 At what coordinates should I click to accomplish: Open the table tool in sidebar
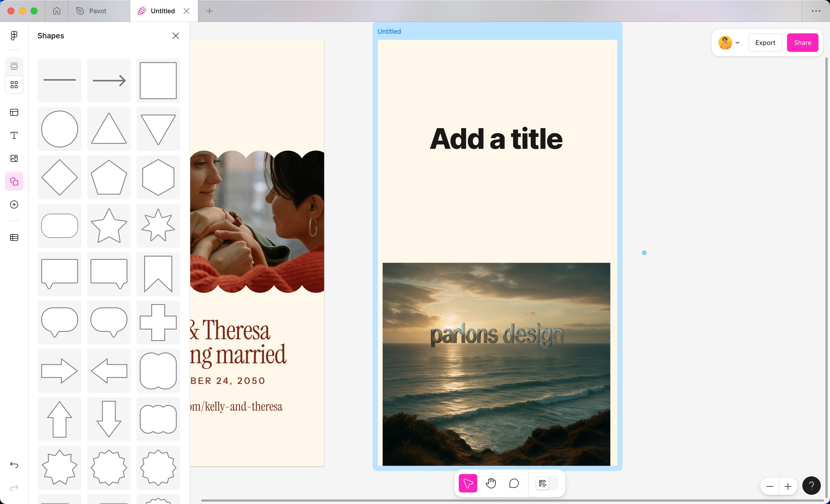coord(14,238)
